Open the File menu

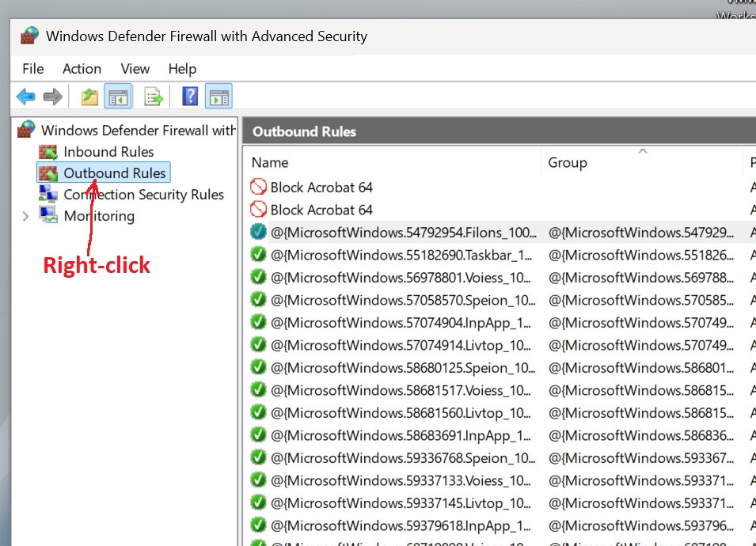coord(32,69)
